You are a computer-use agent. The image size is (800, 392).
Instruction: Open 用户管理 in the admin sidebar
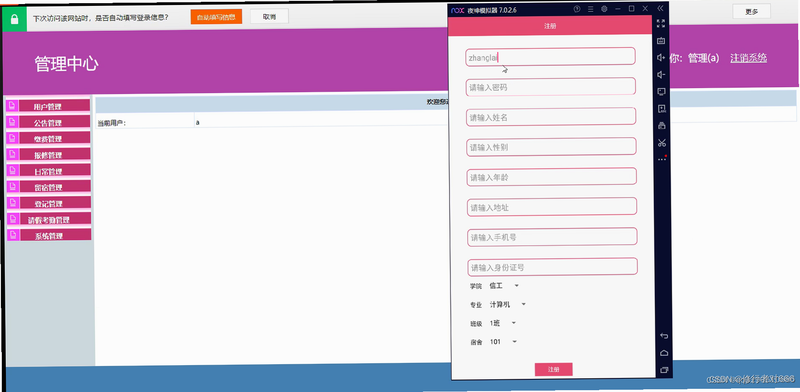[48, 106]
